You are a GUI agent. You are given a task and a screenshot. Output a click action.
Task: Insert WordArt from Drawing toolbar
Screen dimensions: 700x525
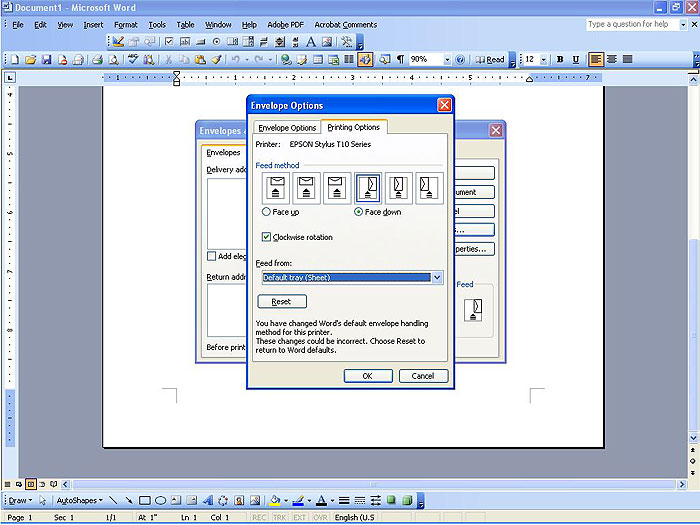208,500
